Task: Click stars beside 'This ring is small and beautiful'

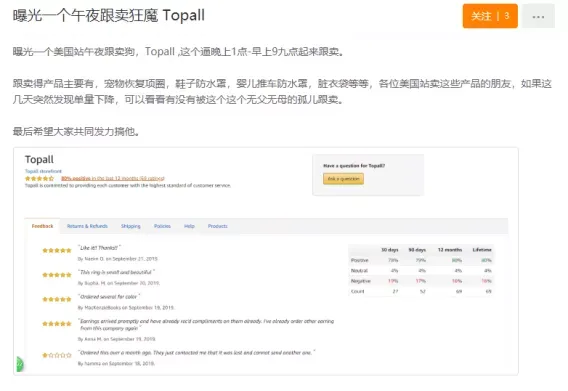Action: pyautogui.click(x=57, y=275)
